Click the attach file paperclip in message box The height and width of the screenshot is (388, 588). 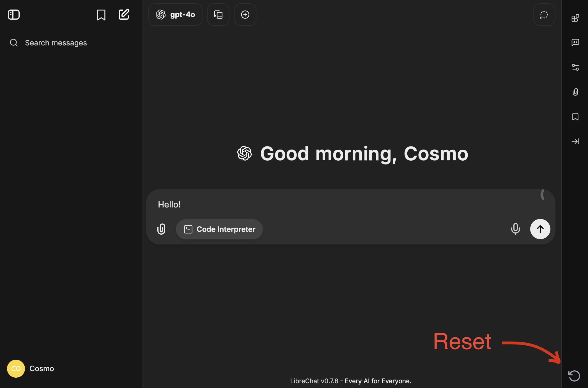pos(161,229)
